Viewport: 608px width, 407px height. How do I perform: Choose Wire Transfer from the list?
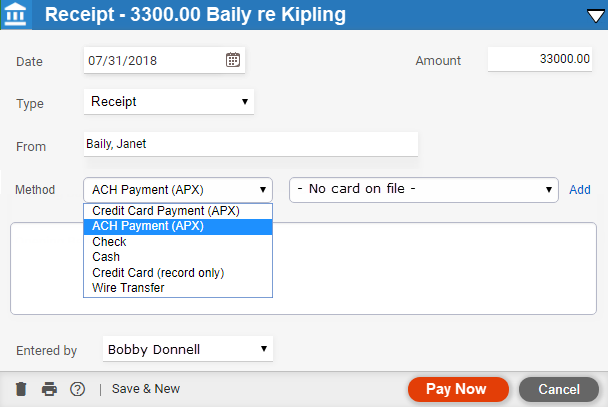[x=129, y=288]
